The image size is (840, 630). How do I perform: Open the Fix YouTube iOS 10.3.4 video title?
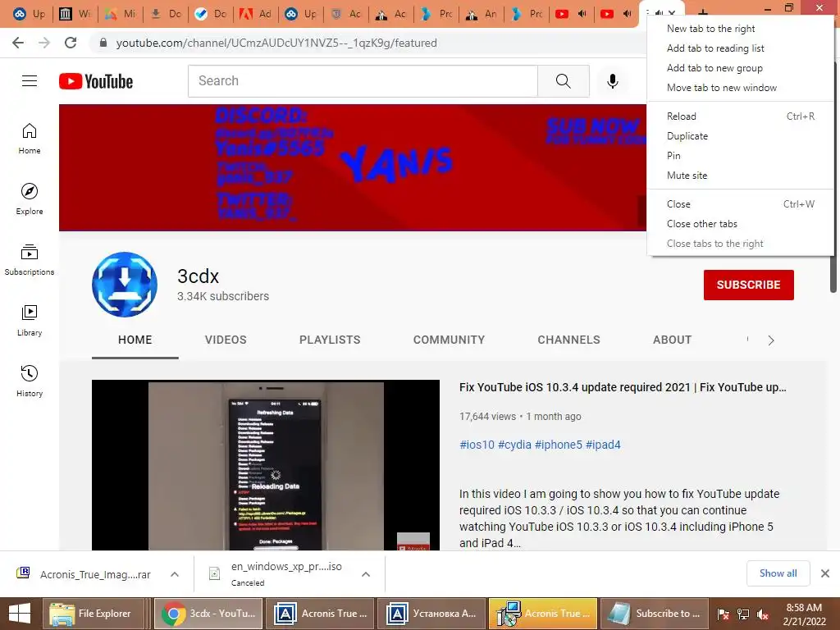click(623, 387)
